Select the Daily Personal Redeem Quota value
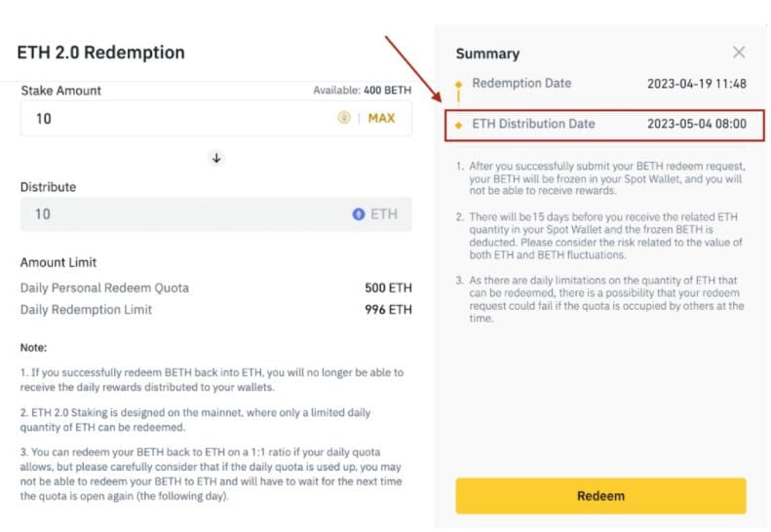 click(x=388, y=288)
